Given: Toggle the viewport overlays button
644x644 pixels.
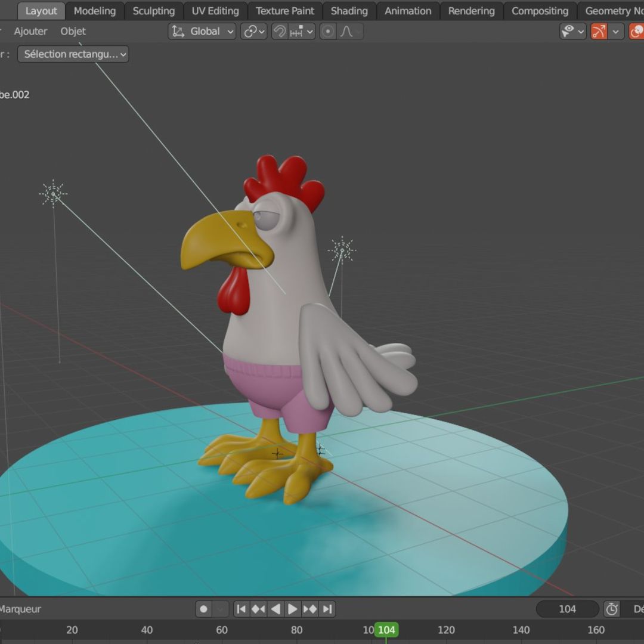Looking at the screenshot, I should tap(636, 31).
